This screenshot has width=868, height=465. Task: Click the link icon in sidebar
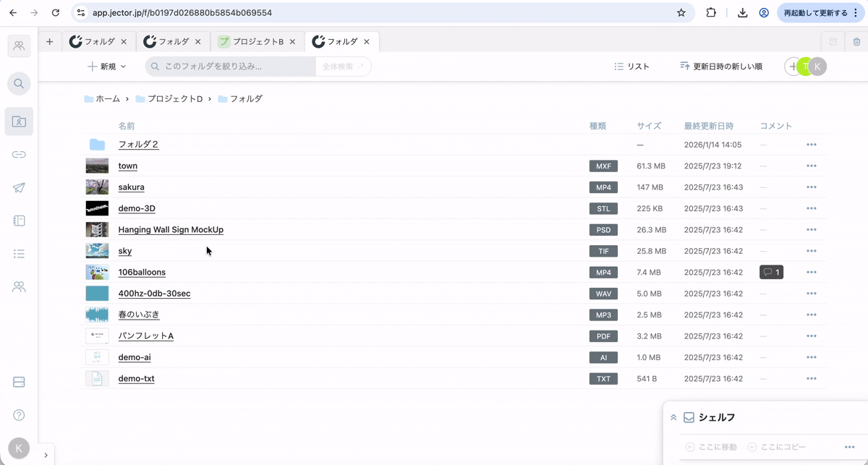pyautogui.click(x=19, y=154)
